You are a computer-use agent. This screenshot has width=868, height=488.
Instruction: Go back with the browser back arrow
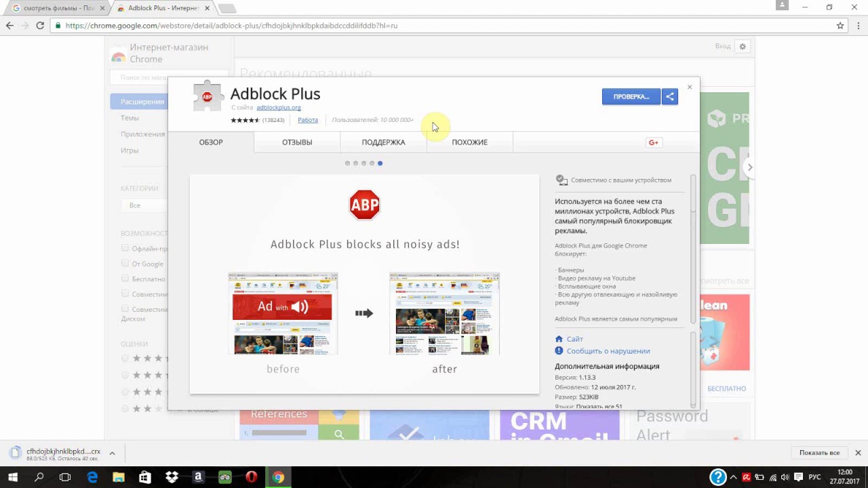pos(9,26)
